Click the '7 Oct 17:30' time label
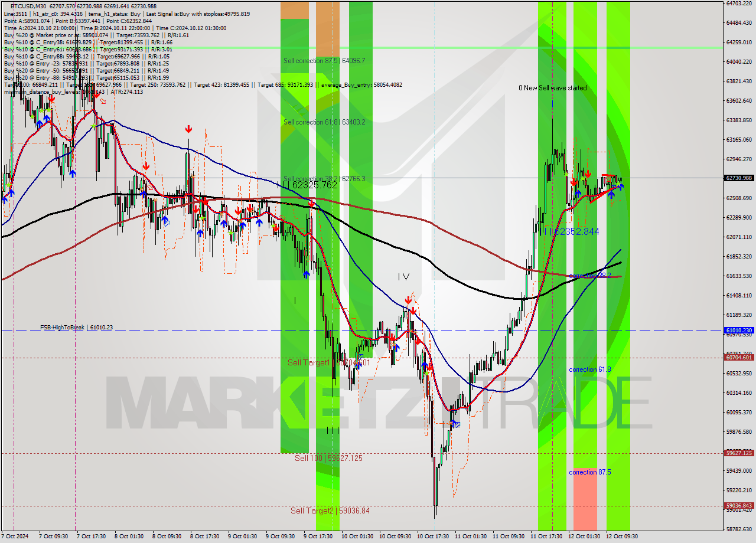The image size is (756, 543). coord(90,537)
